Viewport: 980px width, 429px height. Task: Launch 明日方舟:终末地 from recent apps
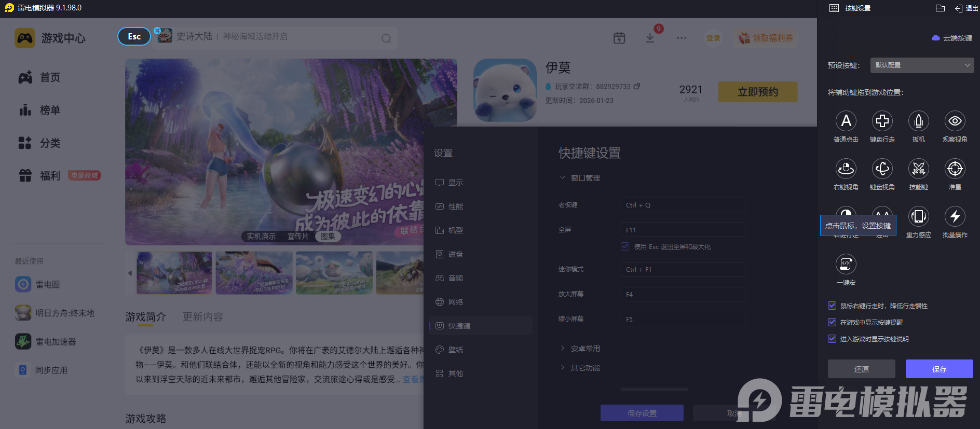[x=55, y=313]
